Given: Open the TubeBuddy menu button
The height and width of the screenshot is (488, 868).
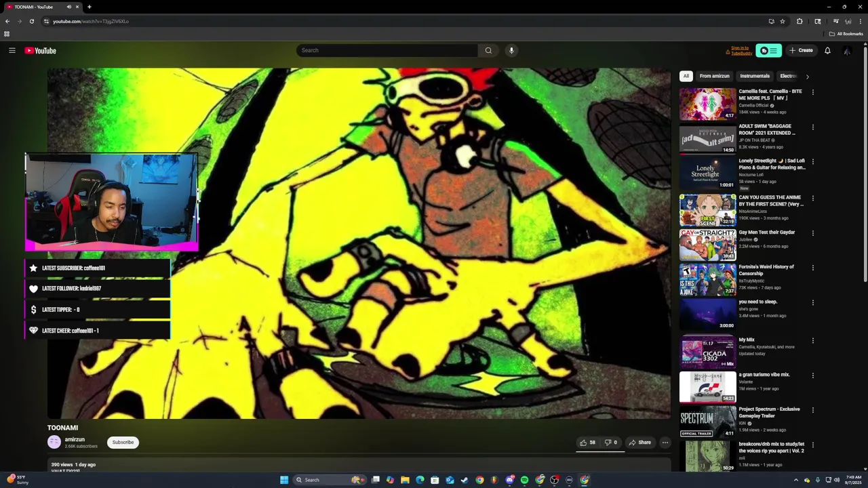Looking at the screenshot, I should point(768,50).
